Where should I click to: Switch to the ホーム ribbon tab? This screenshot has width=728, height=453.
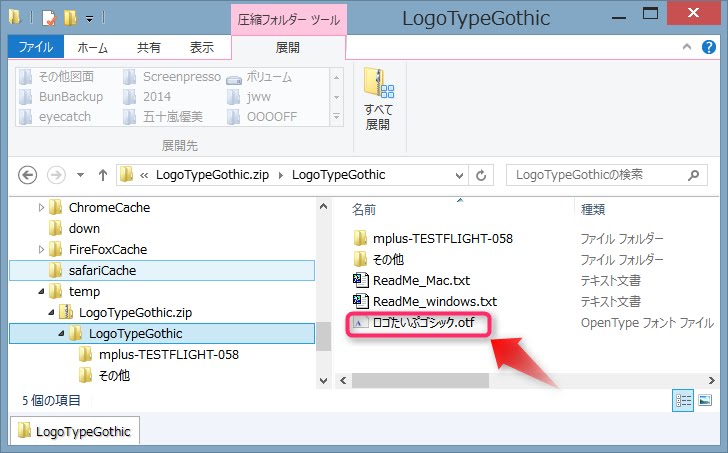[x=92, y=47]
